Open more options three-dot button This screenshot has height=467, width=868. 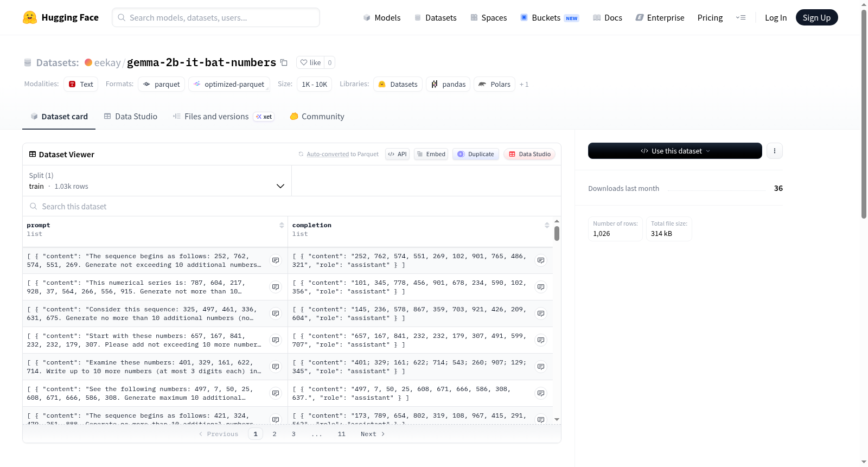coord(775,151)
